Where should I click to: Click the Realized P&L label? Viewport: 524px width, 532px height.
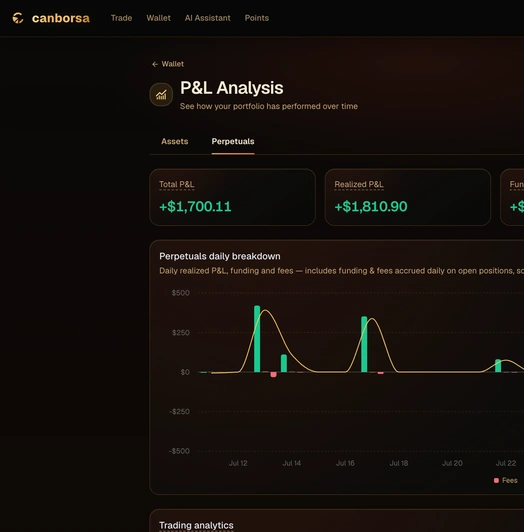[359, 184]
